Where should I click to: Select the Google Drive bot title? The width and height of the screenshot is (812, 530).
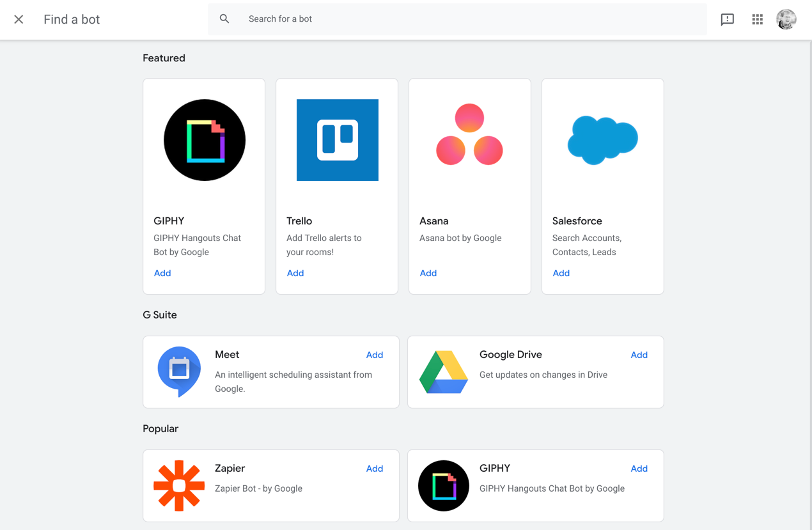click(511, 355)
